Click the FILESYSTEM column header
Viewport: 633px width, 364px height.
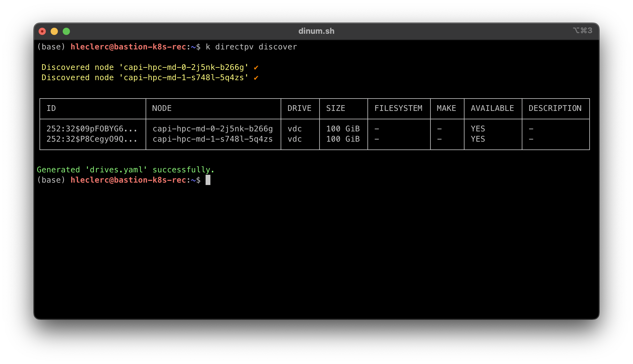[398, 108]
